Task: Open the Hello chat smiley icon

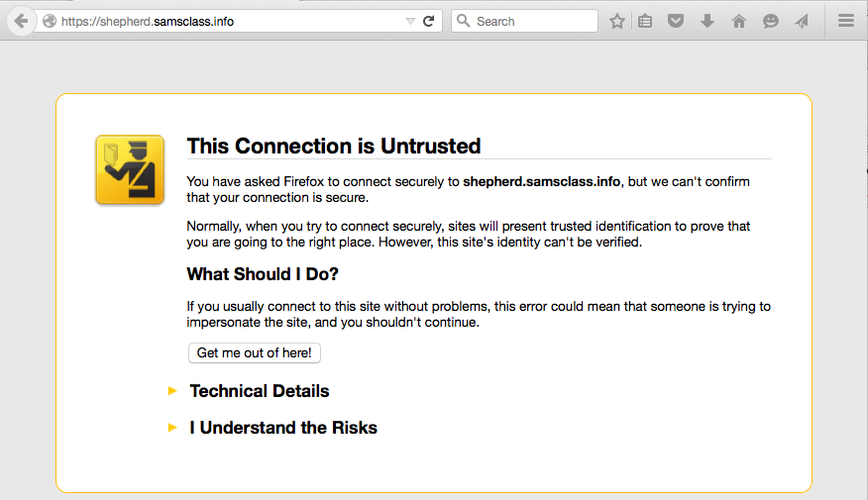Action: [x=770, y=21]
